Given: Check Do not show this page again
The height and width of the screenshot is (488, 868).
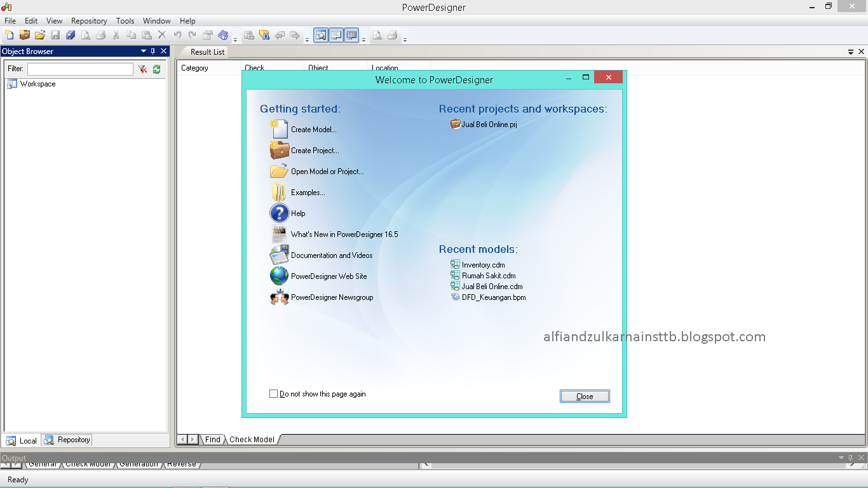Looking at the screenshot, I should [x=274, y=394].
